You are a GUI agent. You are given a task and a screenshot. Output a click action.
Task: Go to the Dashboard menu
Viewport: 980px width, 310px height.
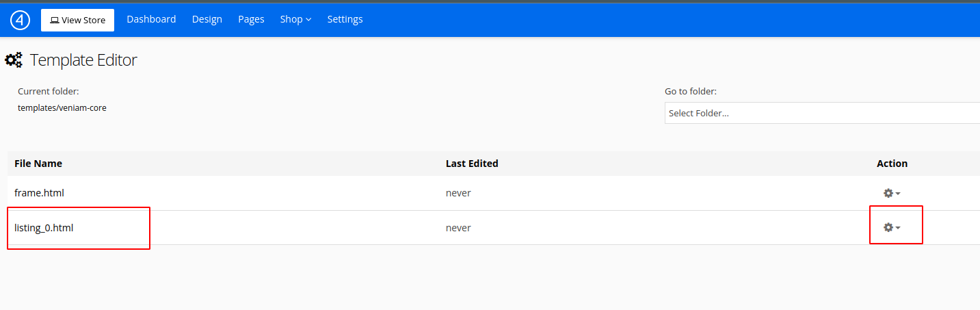pyautogui.click(x=151, y=19)
